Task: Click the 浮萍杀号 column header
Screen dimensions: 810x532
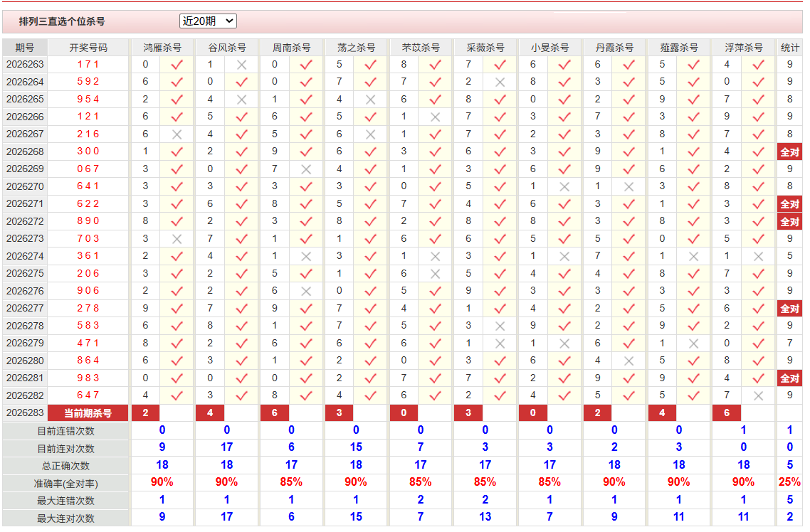Action: (743, 48)
